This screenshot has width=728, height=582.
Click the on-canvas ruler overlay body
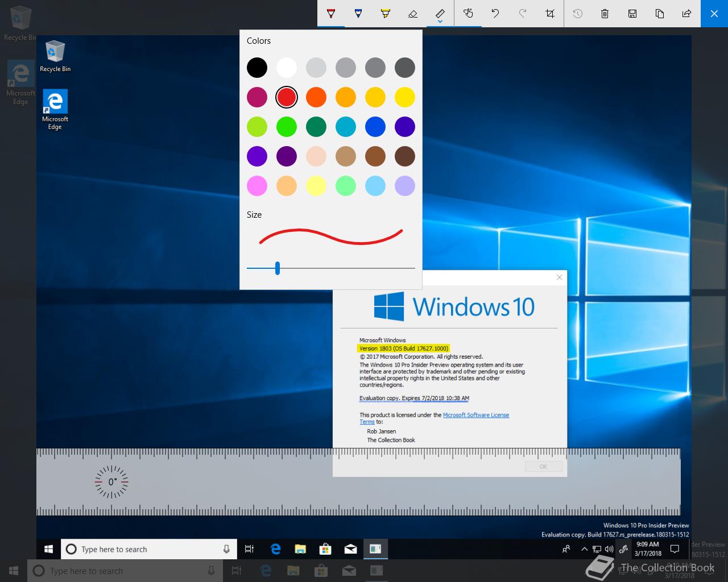click(358, 482)
